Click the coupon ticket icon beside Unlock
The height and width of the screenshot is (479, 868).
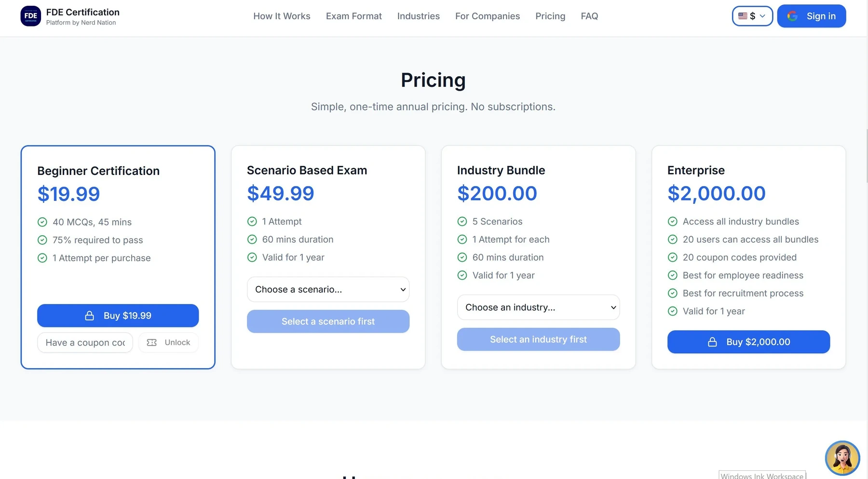point(151,342)
